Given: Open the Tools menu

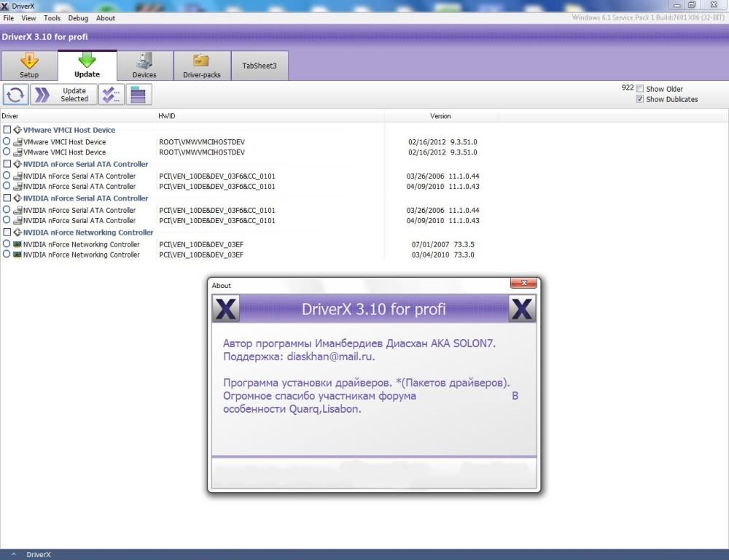Looking at the screenshot, I should click(x=52, y=18).
